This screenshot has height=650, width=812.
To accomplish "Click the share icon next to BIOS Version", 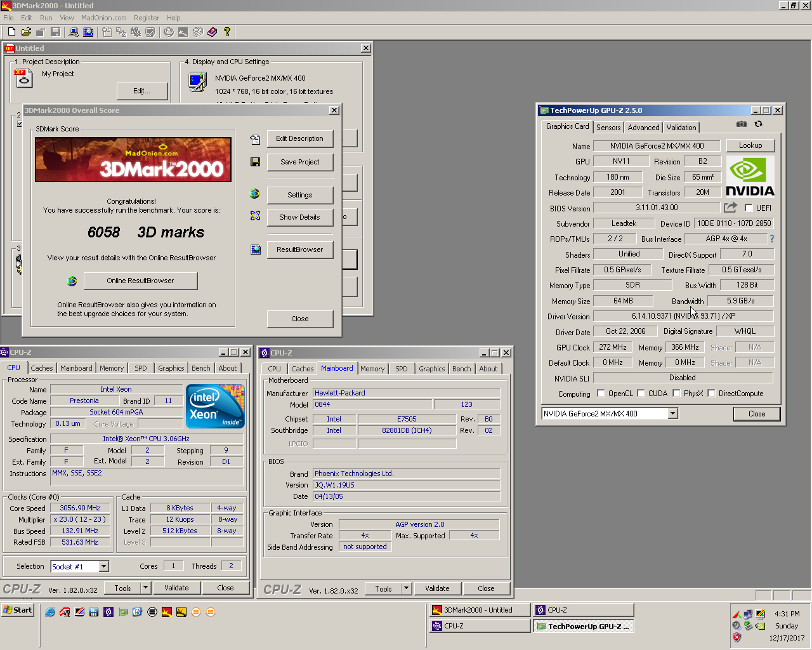I will click(731, 208).
